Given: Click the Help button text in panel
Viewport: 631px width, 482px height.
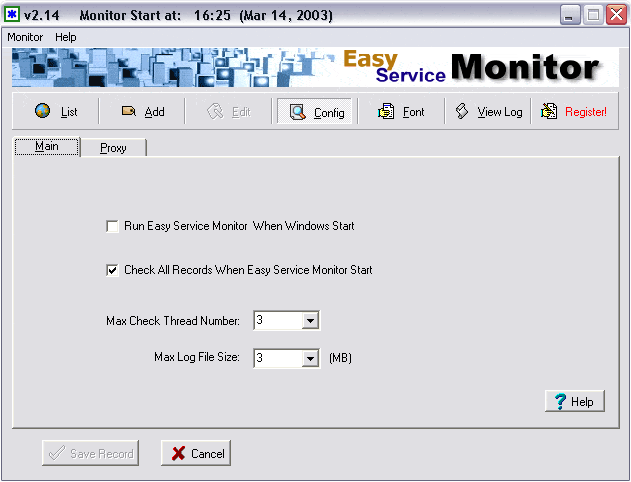Looking at the screenshot, I should click(582, 402).
